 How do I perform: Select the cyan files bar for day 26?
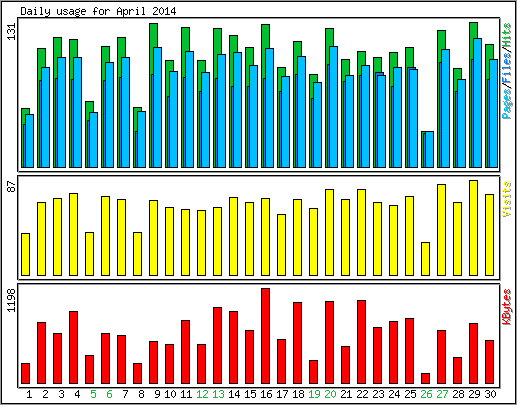point(430,149)
